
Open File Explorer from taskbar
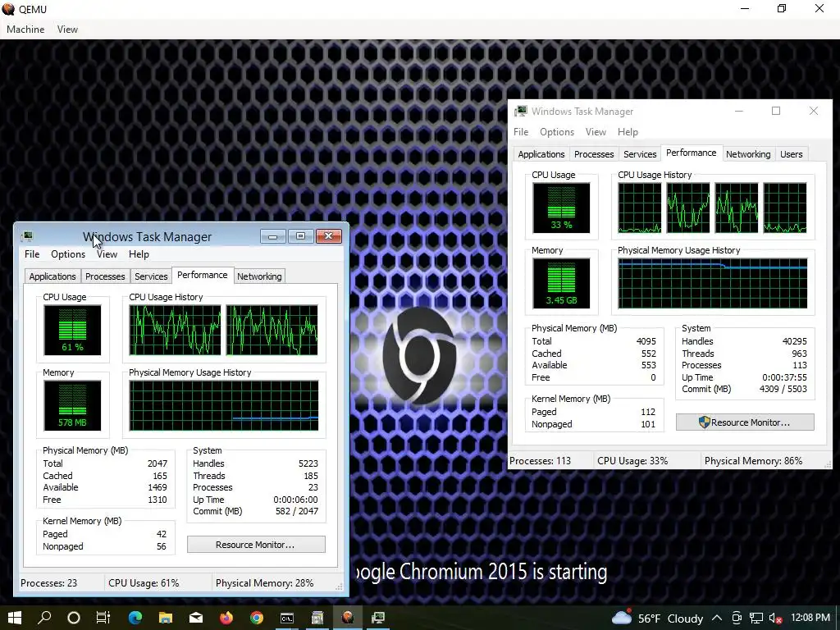click(166, 618)
